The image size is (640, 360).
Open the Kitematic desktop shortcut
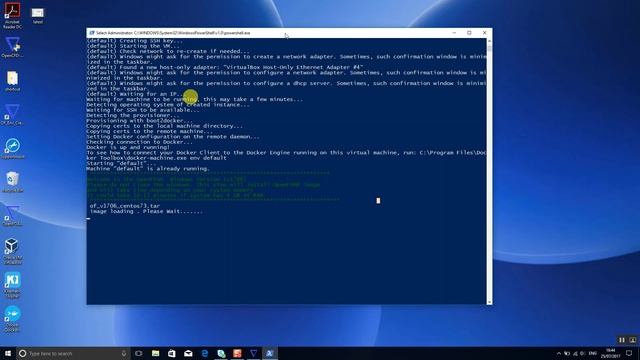12,285
